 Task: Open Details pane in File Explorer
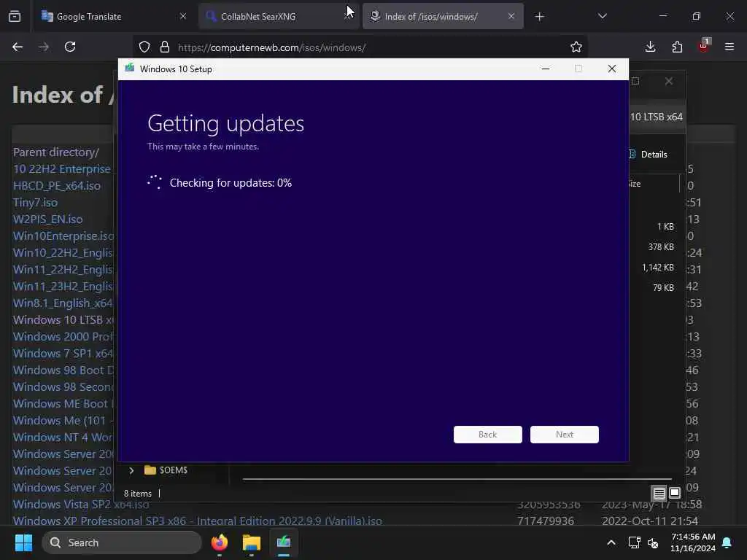click(x=649, y=155)
